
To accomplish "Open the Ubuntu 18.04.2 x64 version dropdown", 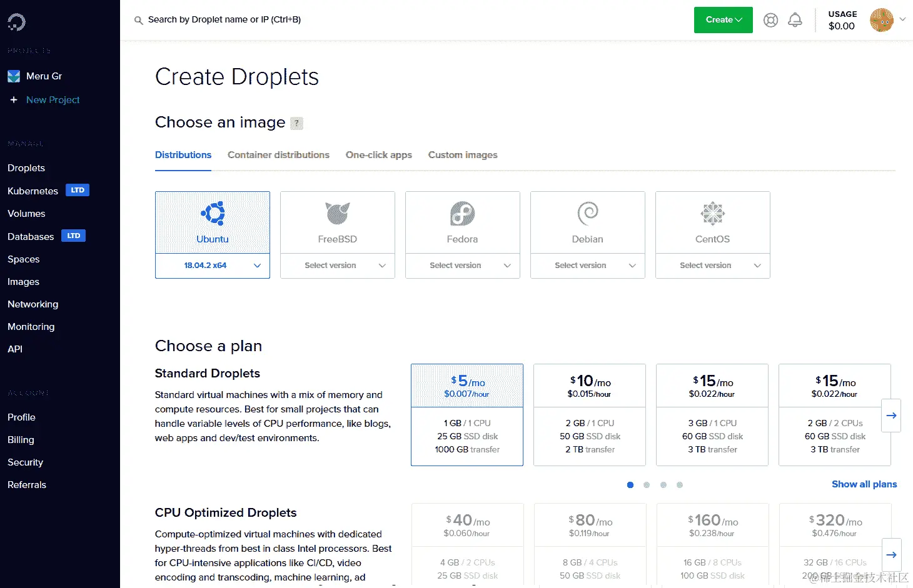I will click(213, 266).
